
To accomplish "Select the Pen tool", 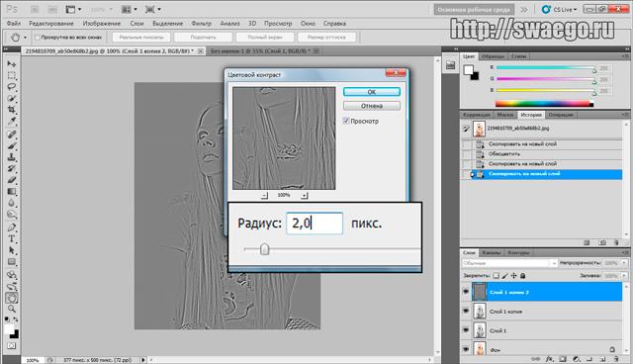I will click(12, 227).
